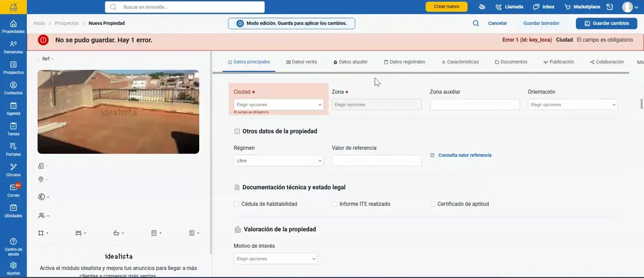Click the inmovilla logo at top left
The image size is (644, 278).
point(13,7)
